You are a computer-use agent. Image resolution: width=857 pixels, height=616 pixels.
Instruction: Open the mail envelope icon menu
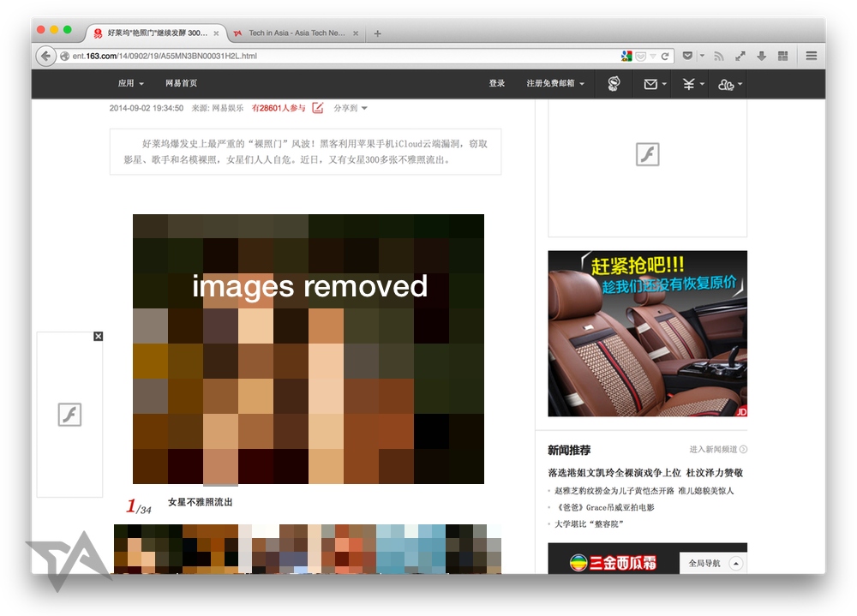point(655,84)
